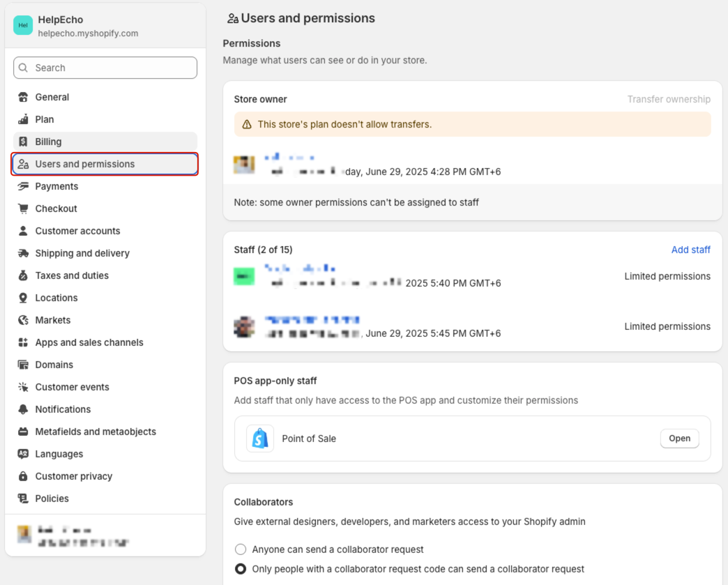
Task: Open the store owner's profile avatar
Action: tap(244, 165)
